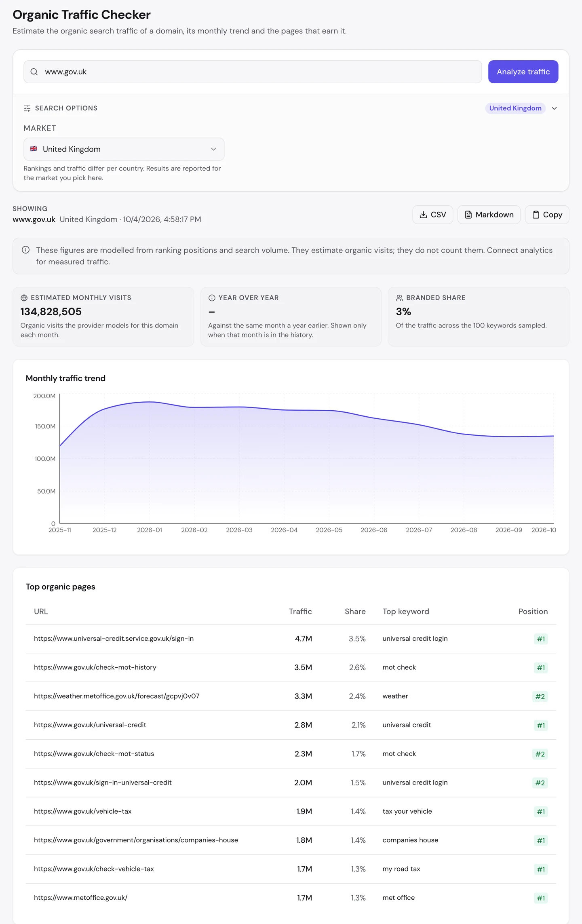Screen dimensions: 582x924
Task: Click the United Kingdom badge in Search Options header
Action: 515,108
